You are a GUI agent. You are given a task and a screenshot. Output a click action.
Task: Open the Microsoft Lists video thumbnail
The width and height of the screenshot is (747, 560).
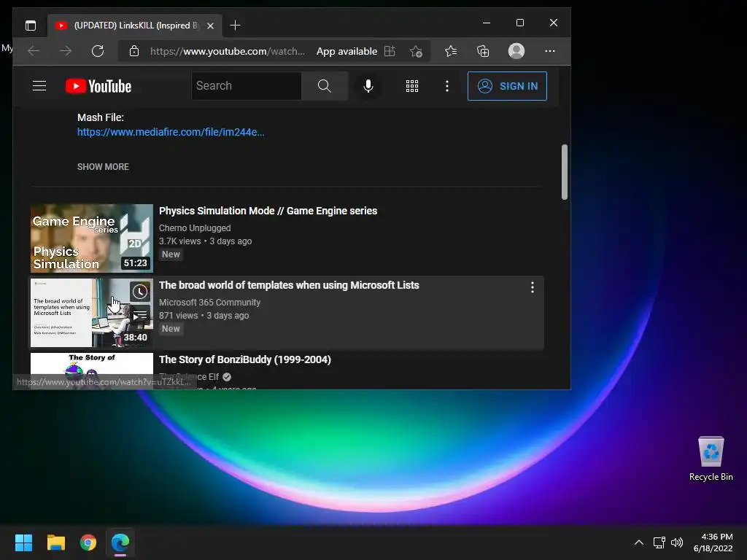coord(92,312)
